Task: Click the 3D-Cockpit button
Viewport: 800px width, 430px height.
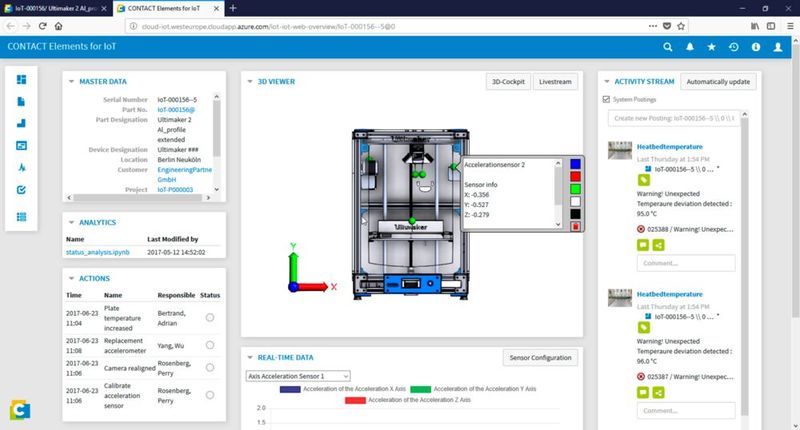Action: (x=507, y=81)
